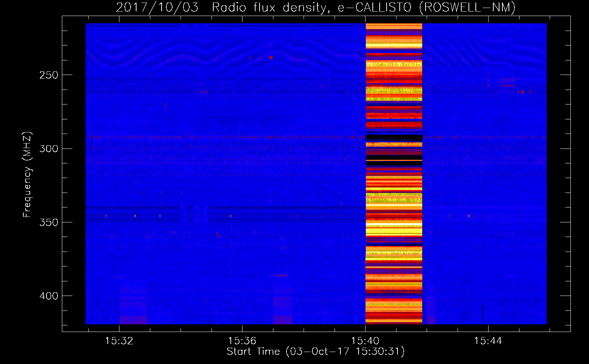Click the 15:40 time tick label
This screenshot has height=364, width=589.
click(x=365, y=341)
